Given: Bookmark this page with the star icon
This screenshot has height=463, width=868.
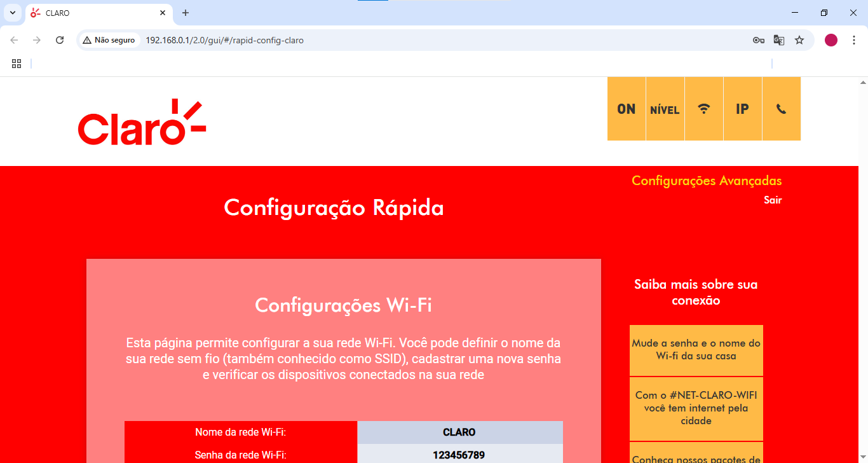Looking at the screenshot, I should (x=799, y=40).
